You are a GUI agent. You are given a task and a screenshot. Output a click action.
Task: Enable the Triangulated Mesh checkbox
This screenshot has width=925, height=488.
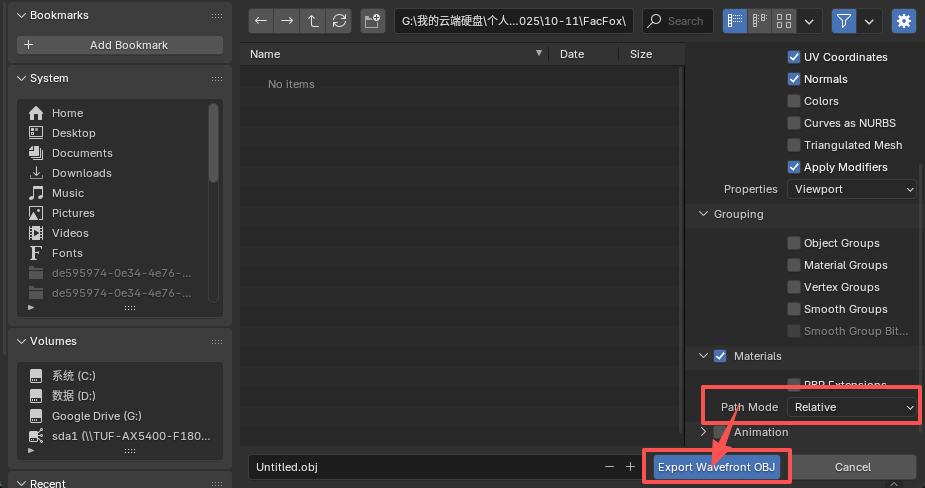[x=794, y=145]
